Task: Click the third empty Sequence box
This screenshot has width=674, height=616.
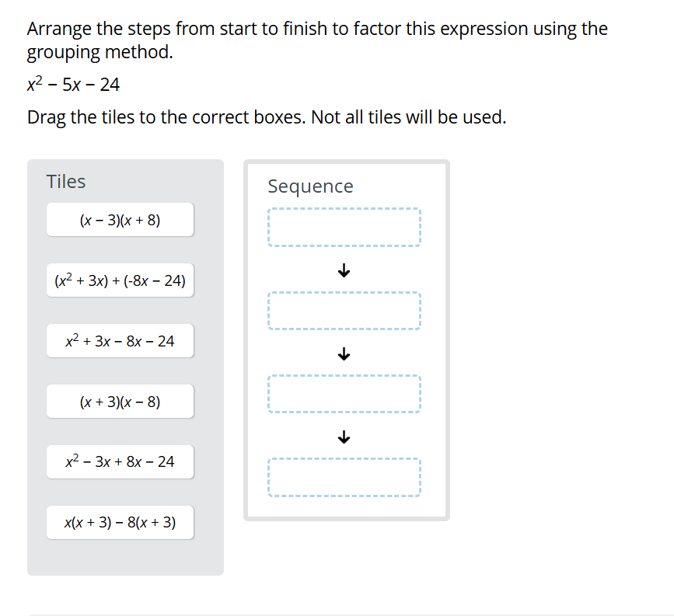Action: [x=344, y=393]
